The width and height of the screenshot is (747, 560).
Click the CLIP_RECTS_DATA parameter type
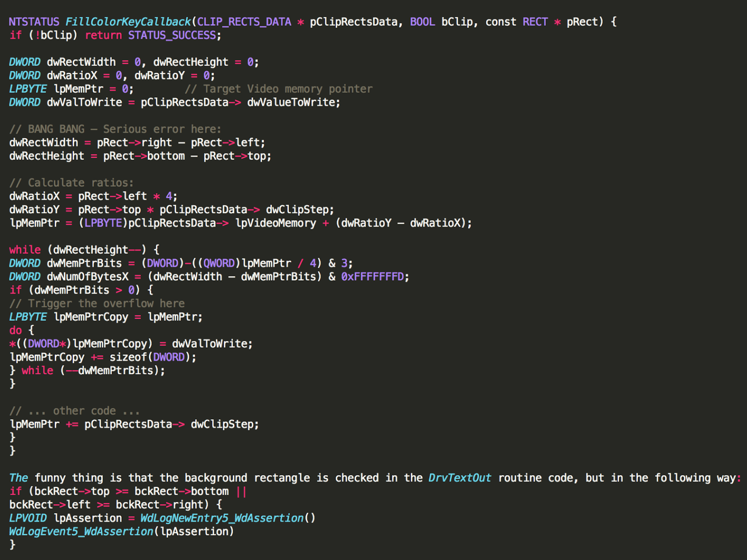coord(244,22)
